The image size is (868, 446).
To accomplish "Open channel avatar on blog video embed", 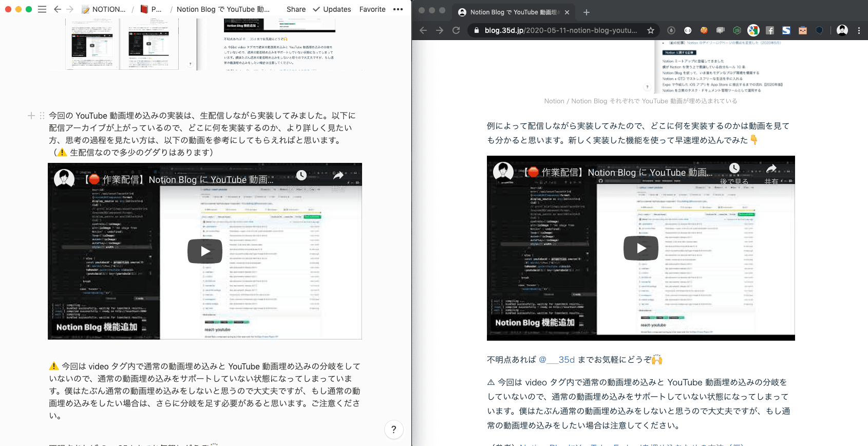I will (503, 172).
